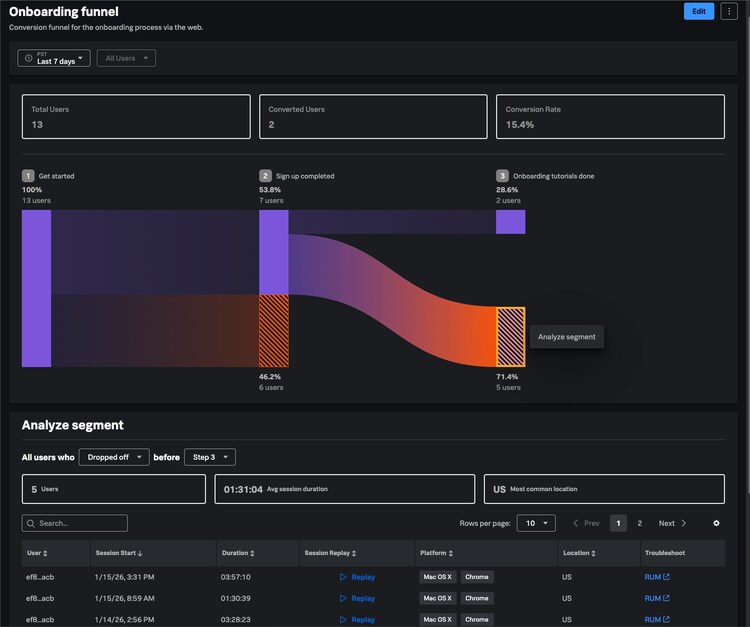
Task: Click the table settings gear icon
Action: (x=716, y=523)
